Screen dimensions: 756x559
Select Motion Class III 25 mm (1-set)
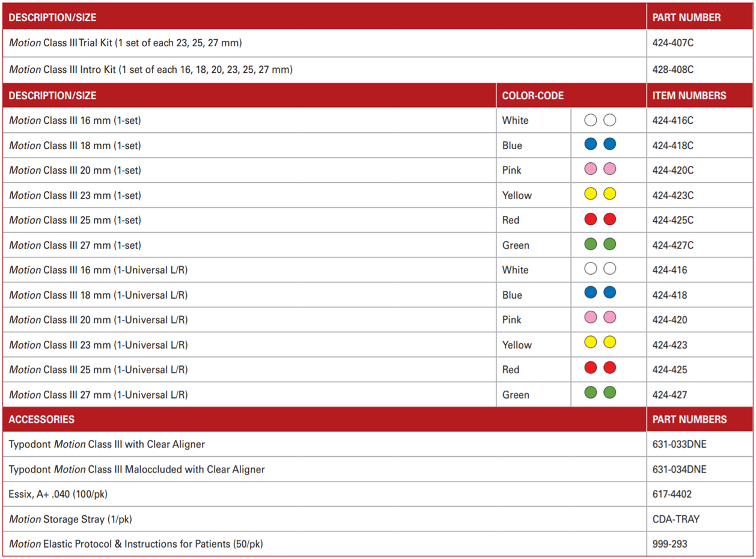coord(75,220)
